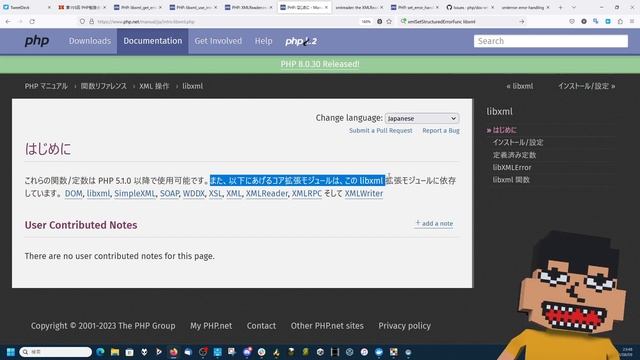Close the TweetDeck tab

[x=49, y=7]
